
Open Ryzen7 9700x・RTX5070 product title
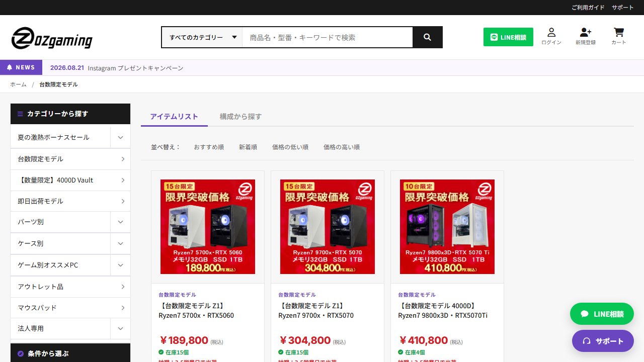[x=316, y=311]
